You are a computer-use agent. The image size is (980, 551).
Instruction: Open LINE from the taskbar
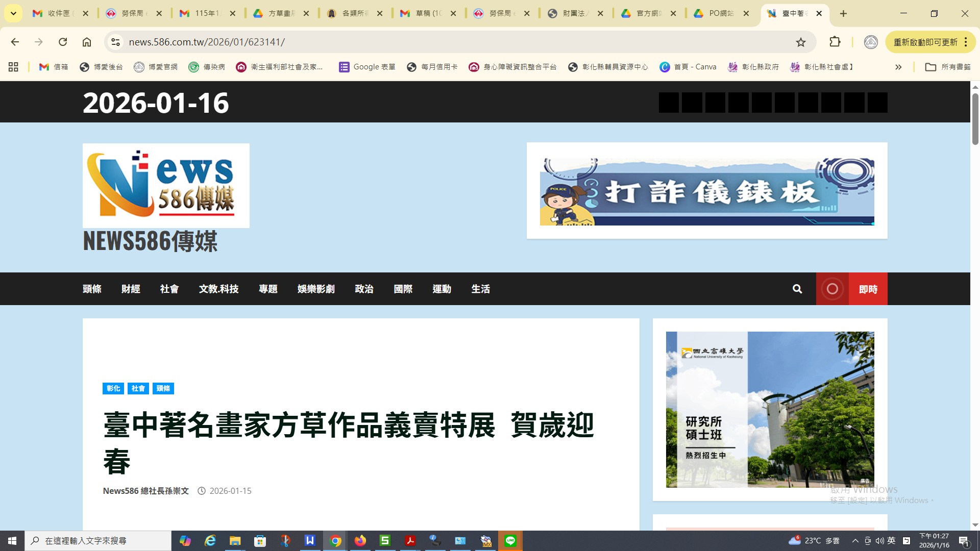[510, 541]
